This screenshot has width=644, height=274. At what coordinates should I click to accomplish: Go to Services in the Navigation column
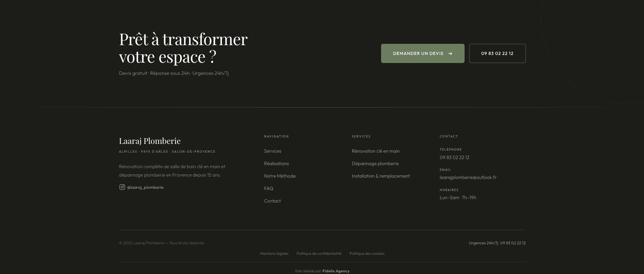pos(273,151)
